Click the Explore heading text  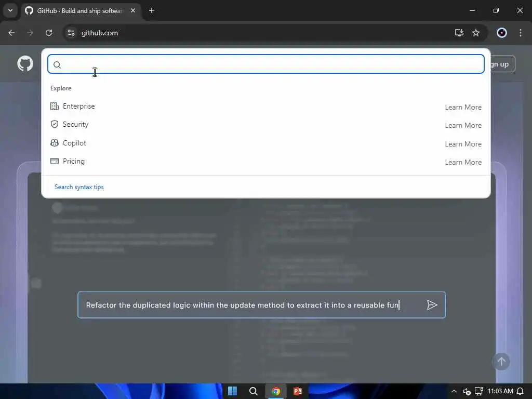click(61, 88)
